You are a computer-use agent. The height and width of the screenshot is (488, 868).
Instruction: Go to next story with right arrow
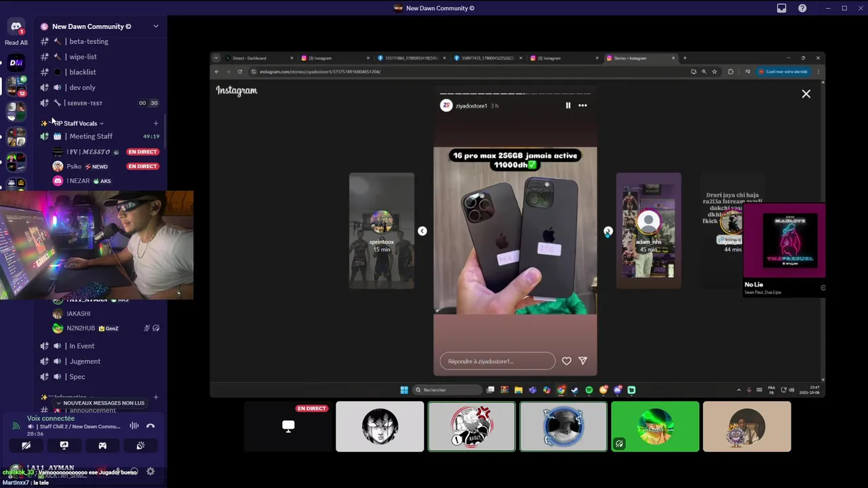point(608,231)
